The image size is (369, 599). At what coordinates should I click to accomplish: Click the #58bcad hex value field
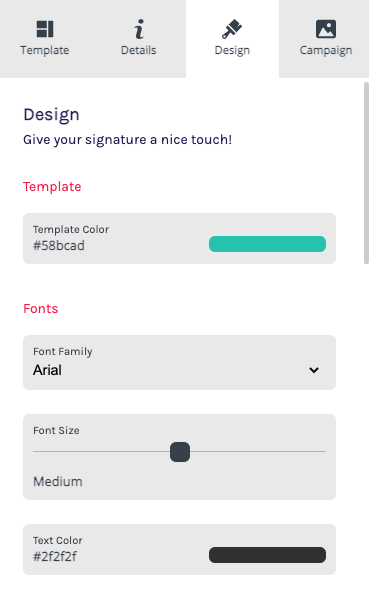coord(59,246)
